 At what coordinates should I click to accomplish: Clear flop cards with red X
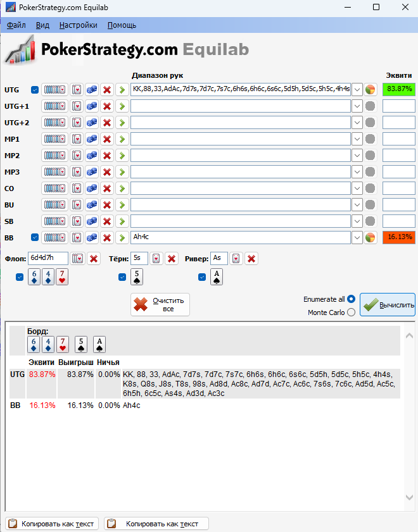tap(94, 259)
